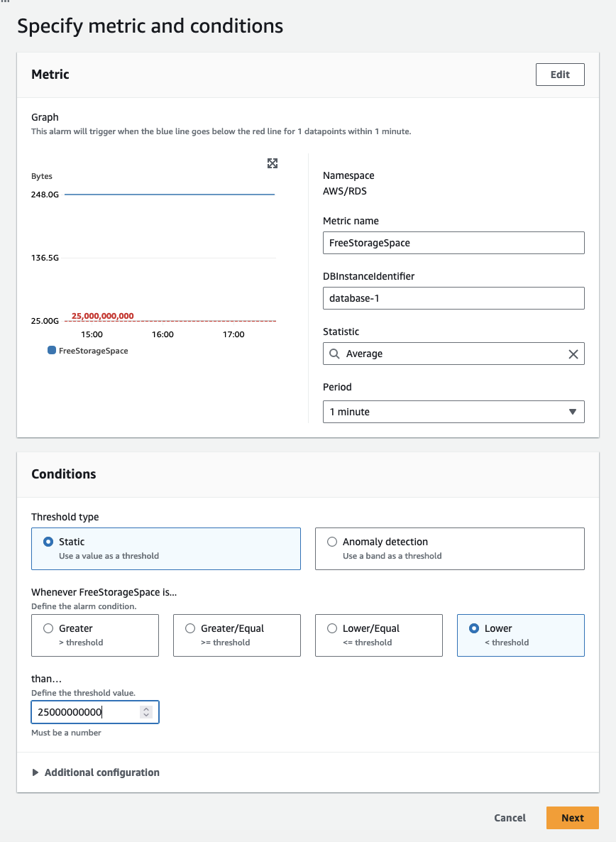
Task: Clear the Statistic field with the X icon
Action: (573, 354)
